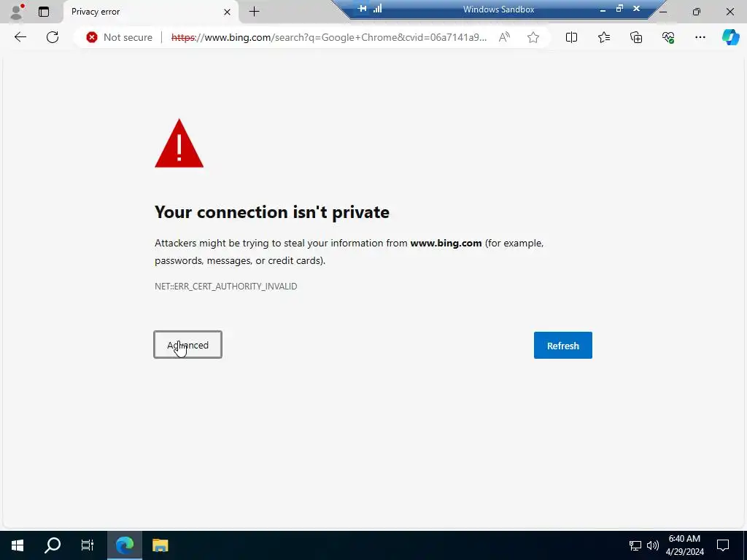747x560 pixels.
Task: Click NET::ERR_CERT_AUTHORITY_INVALID error code text
Action: [x=226, y=286]
